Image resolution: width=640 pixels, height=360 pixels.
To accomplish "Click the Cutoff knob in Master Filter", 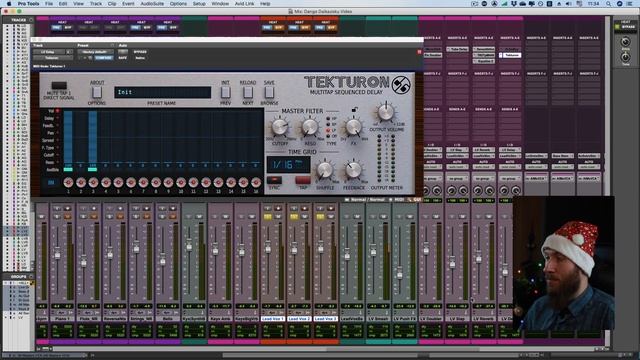I will 280,128.
